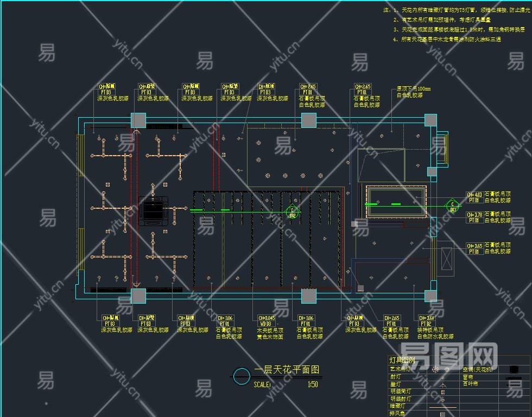Click the ceiling air conditioner unit symbol
This screenshot has width=532, height=417.
pos(153,210)
